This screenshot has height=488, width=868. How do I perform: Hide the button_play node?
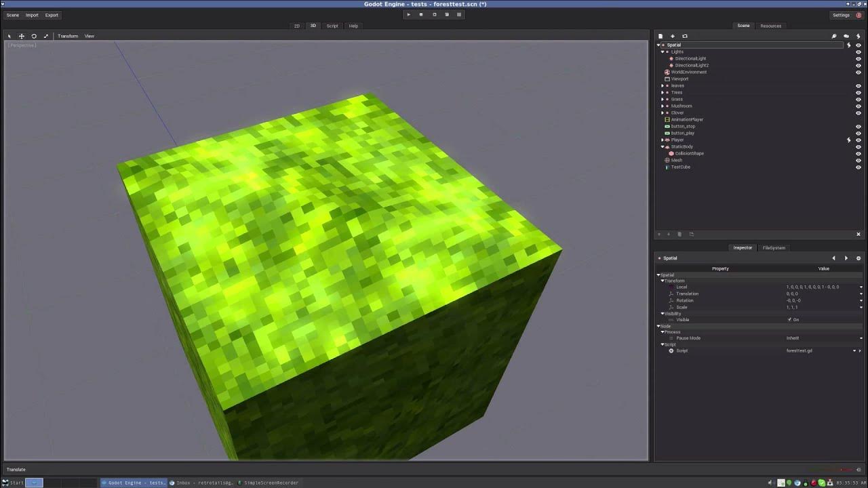[859, 134]
